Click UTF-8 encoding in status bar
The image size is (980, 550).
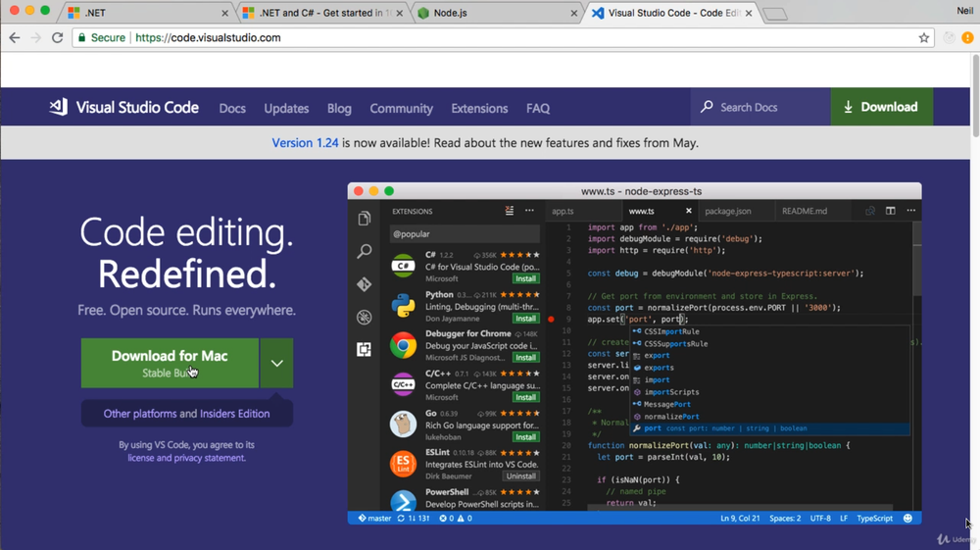pyautogui.click(x=820, y=518)
